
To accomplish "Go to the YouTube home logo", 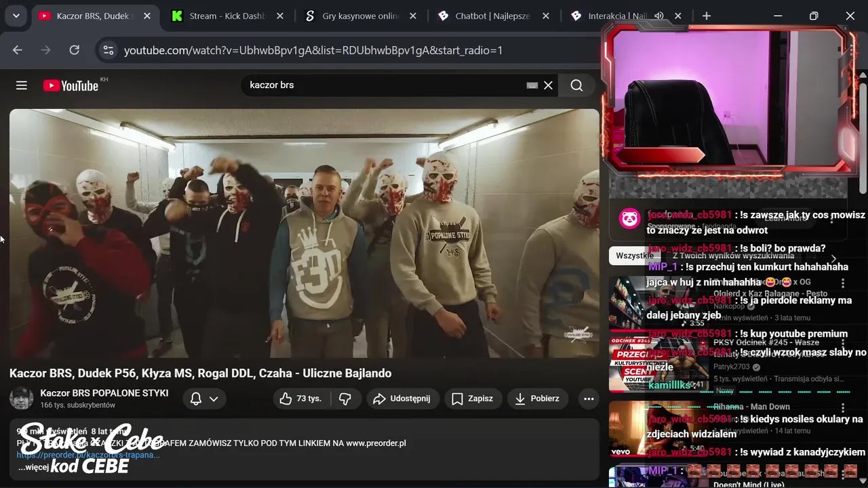I will (71, 85).
